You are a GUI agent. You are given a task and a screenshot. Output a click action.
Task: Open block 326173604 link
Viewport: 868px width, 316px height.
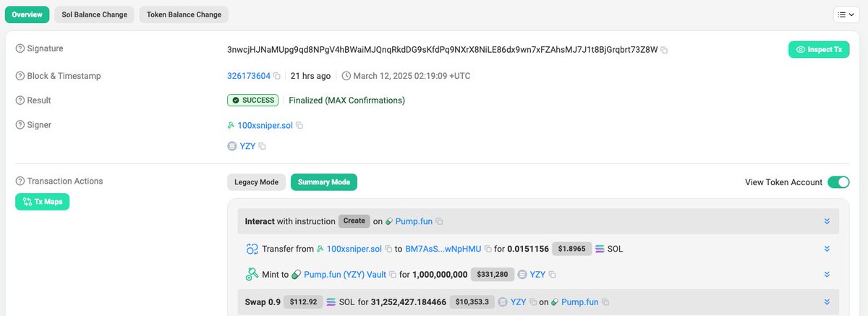[249, 76]
